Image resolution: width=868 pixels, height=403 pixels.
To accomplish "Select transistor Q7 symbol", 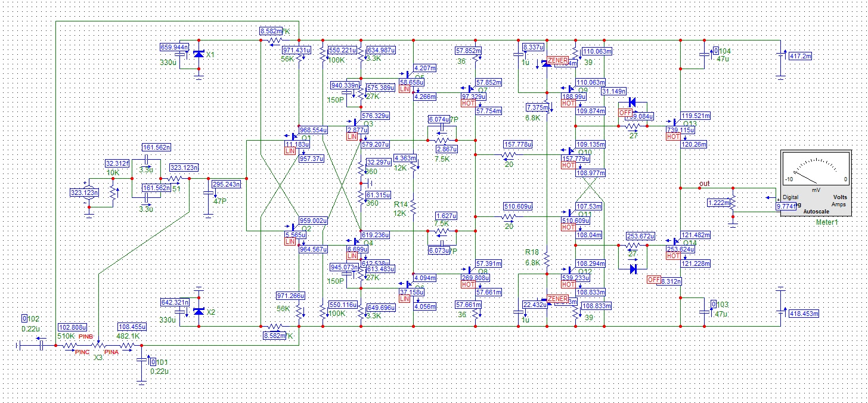I will click(x=471, y=89).
